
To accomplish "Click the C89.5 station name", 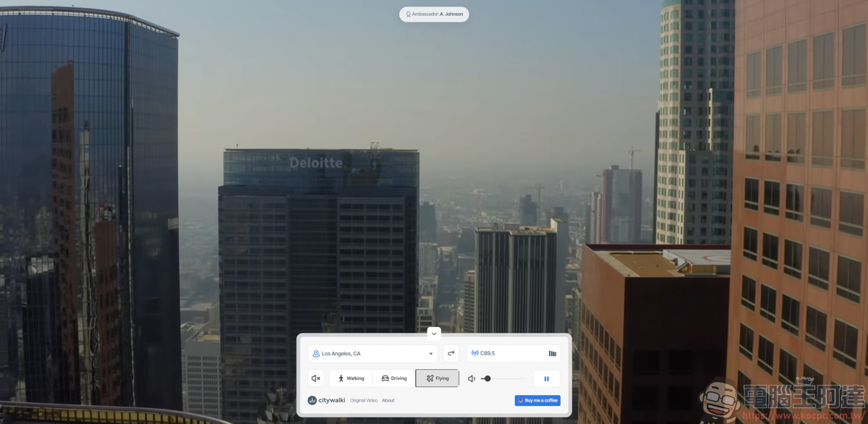I will tap(488, 354).
